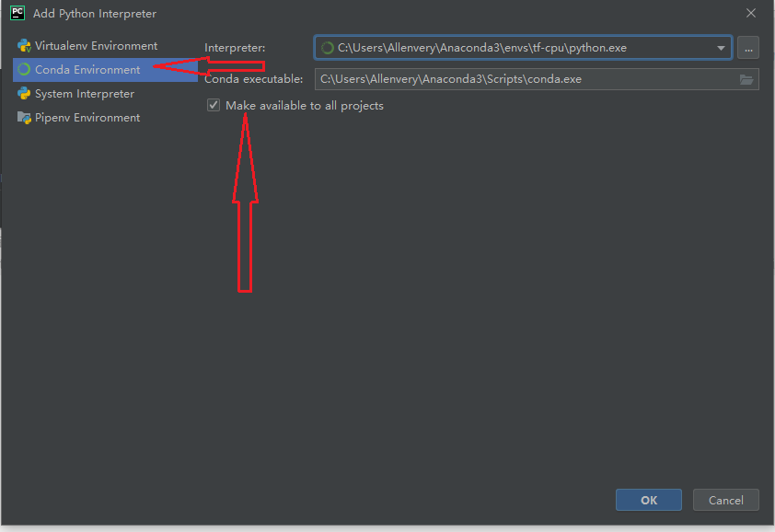This screenshot has height=532, width=775.
Task: Click the 'Conda executable:' label
Action: click(x=253, y=79)
